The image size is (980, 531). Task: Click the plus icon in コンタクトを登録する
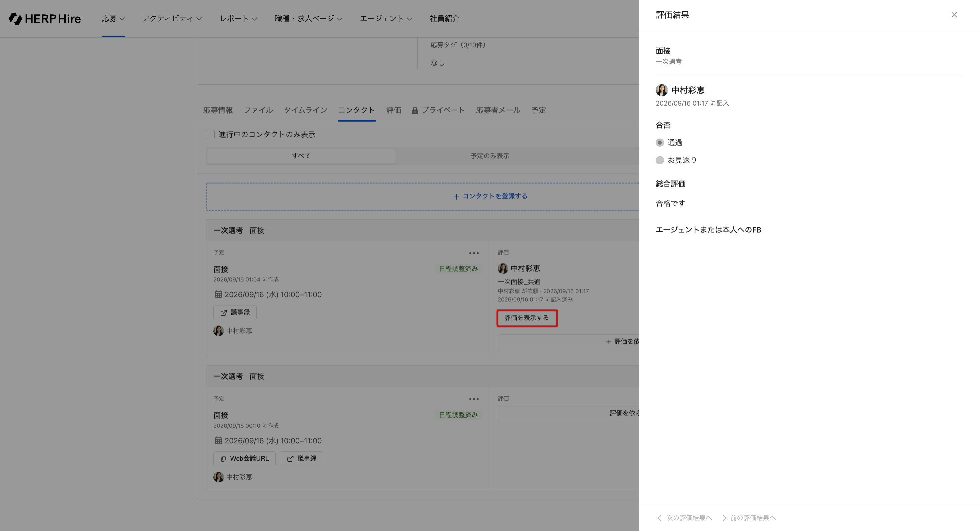456,197
